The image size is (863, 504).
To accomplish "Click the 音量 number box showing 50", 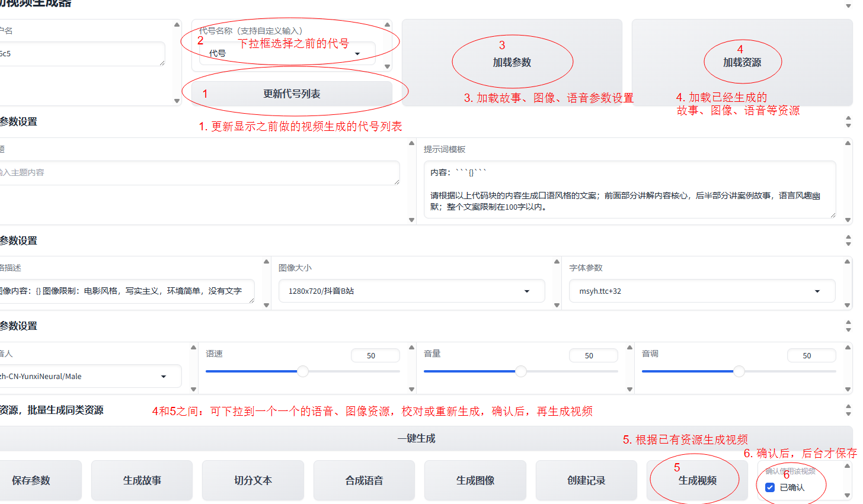I will pos(593,355).
